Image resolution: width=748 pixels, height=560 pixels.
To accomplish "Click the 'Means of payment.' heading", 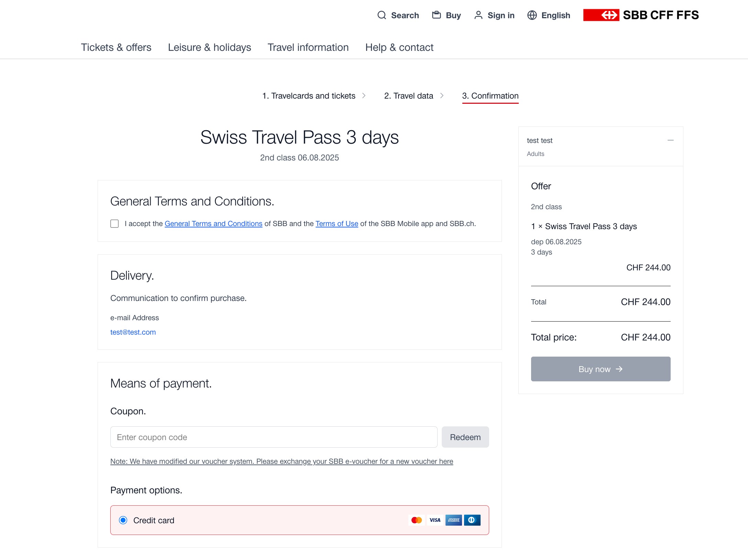I will 161,383.
